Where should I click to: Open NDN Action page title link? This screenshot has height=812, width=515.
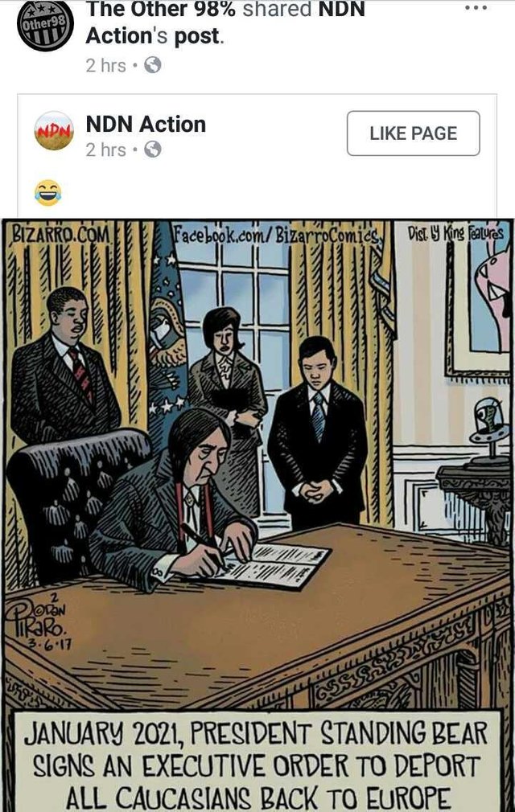[146, 125]
